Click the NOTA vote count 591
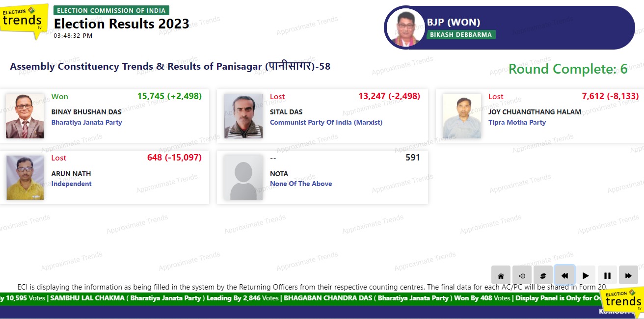This screenshot has height=319, width=644. 413,158
